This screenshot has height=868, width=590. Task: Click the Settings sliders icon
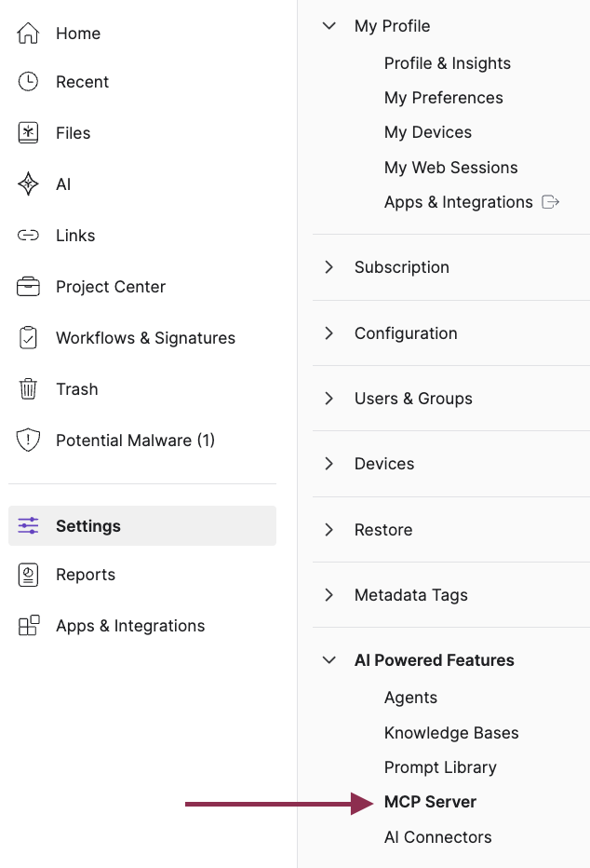point(28,525)
